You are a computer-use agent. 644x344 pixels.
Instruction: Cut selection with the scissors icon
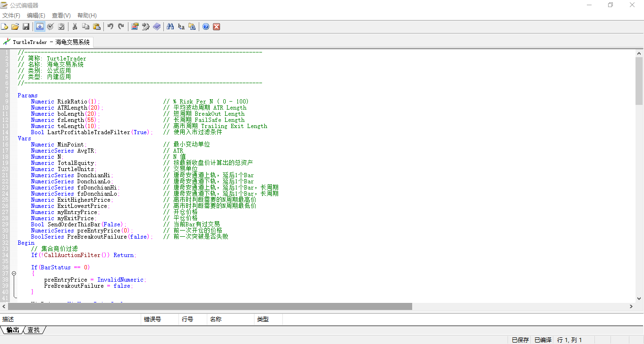pos(75,27)
